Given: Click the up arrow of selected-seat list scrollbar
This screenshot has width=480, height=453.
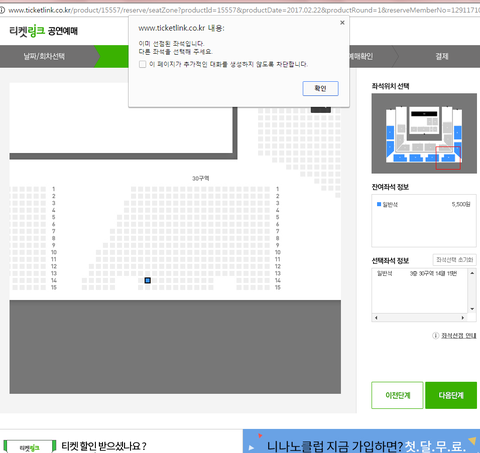Looking at the screenshot, I should (x=472, y=273).
